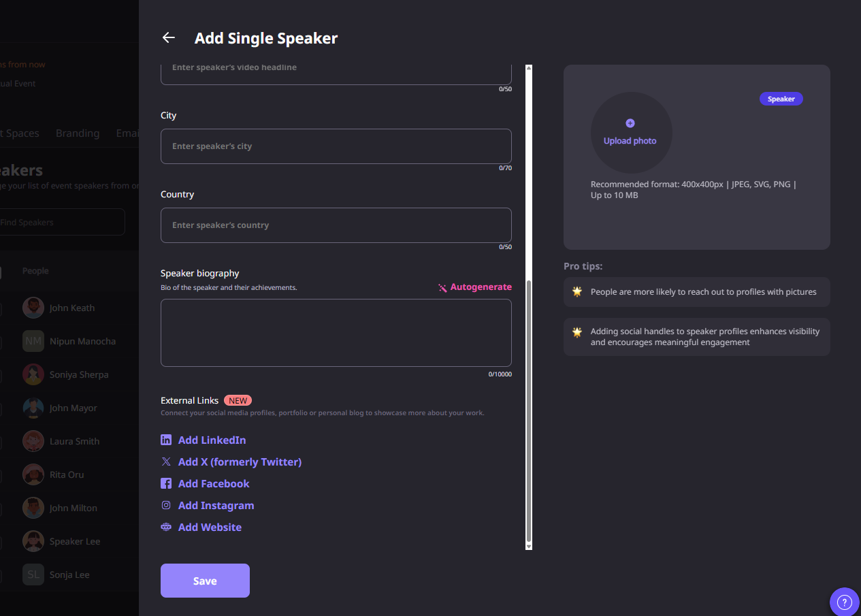Click Autogenerate biography link
This screenshot has width=861, height=616.
pos(481,287)
